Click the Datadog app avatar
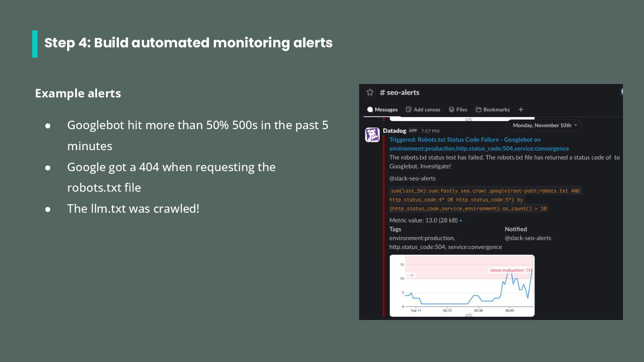The height and width of the screenshot is (362, 644). [372, 135]
